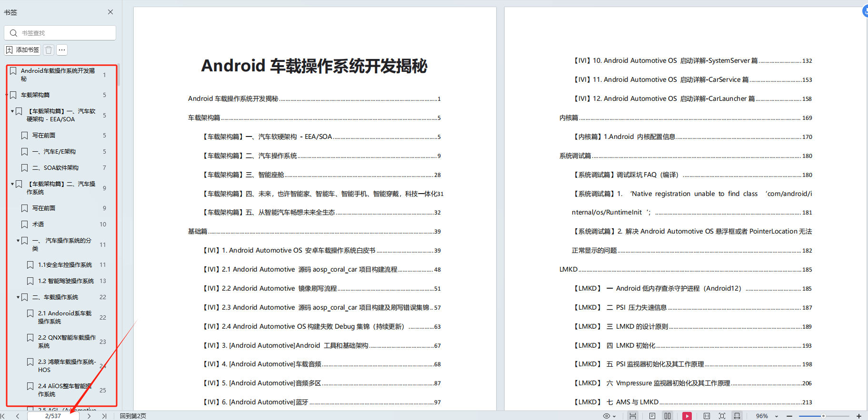The image size is (868, 420).
Task: Click TOC entry 【车载架构篇】三、智能座舱
Action: pyautogui.click(x=322, y=175)
